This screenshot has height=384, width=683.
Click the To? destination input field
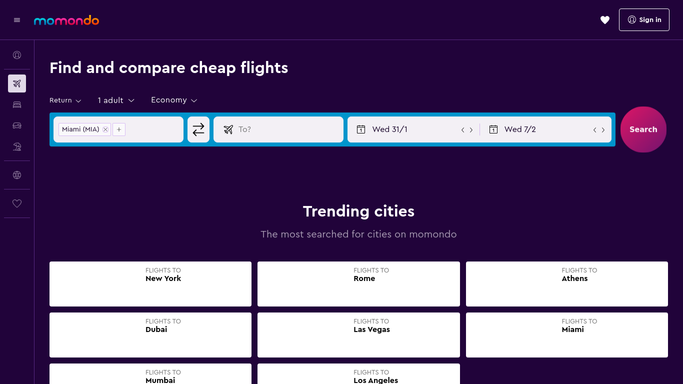[278, 129]
